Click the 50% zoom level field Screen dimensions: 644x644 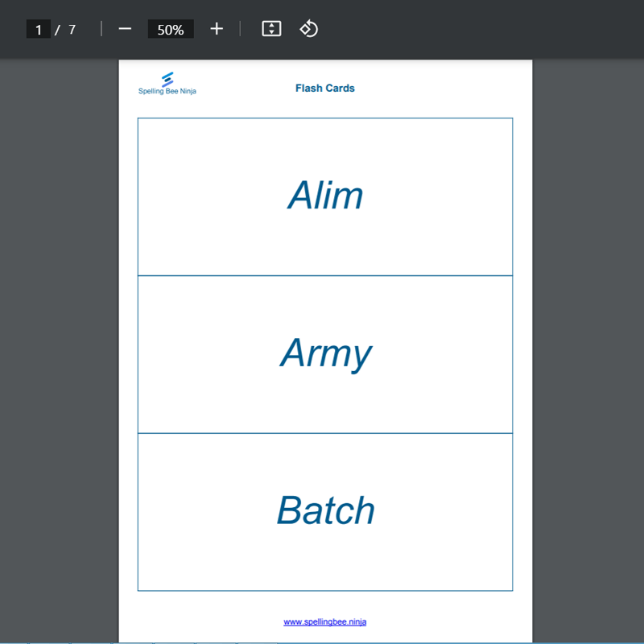point(171,29)
